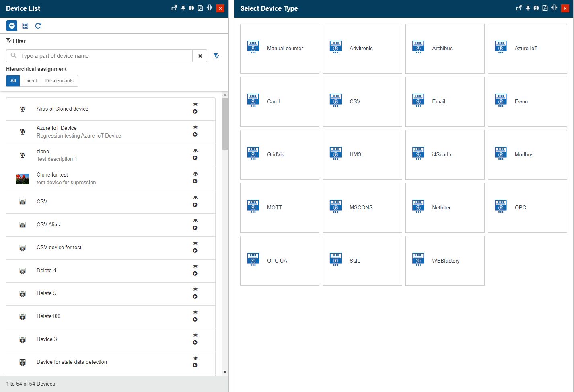
Task: Toggle visibility eye for CSV device for test
Action: click(x=195, y=244)
